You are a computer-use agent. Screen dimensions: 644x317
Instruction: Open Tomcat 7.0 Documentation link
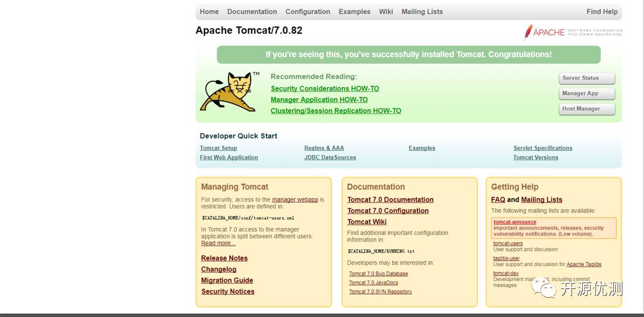pyautogui.click(x=390, y=200)
